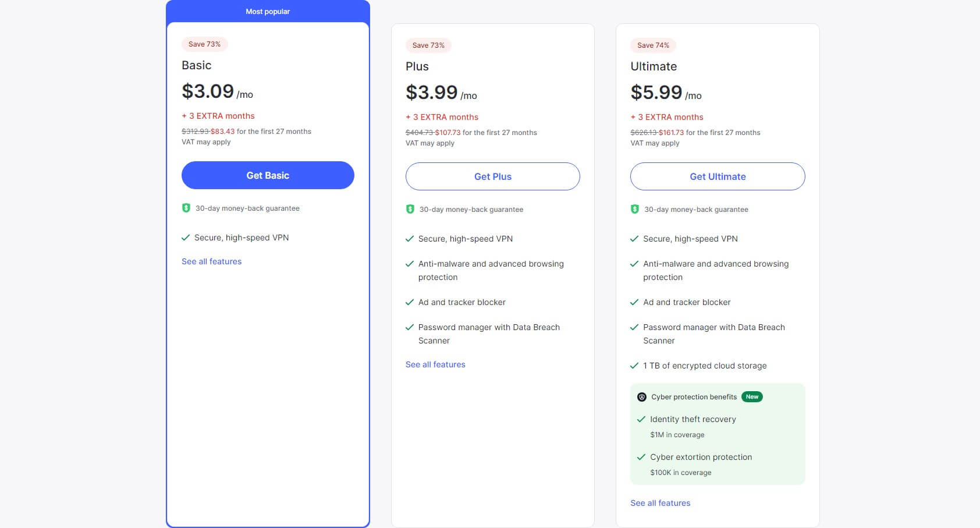Screen dimensions: 980x528
Task: Click + 3 EXTRA months under Plus price
Action: click(442, 117)
